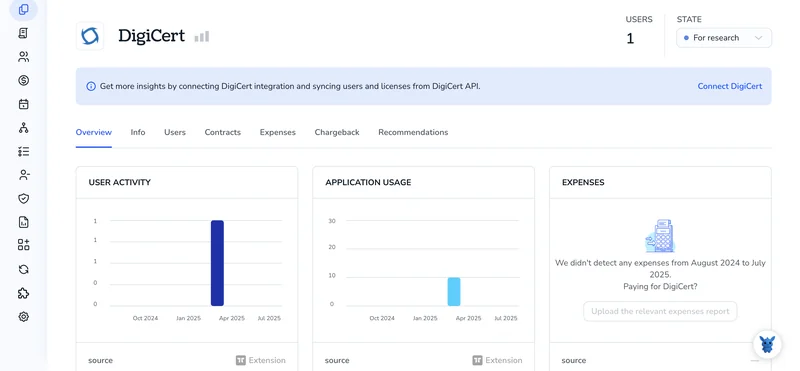
Task: Click the Extension icon under User Activity
Action: [241, 360]
